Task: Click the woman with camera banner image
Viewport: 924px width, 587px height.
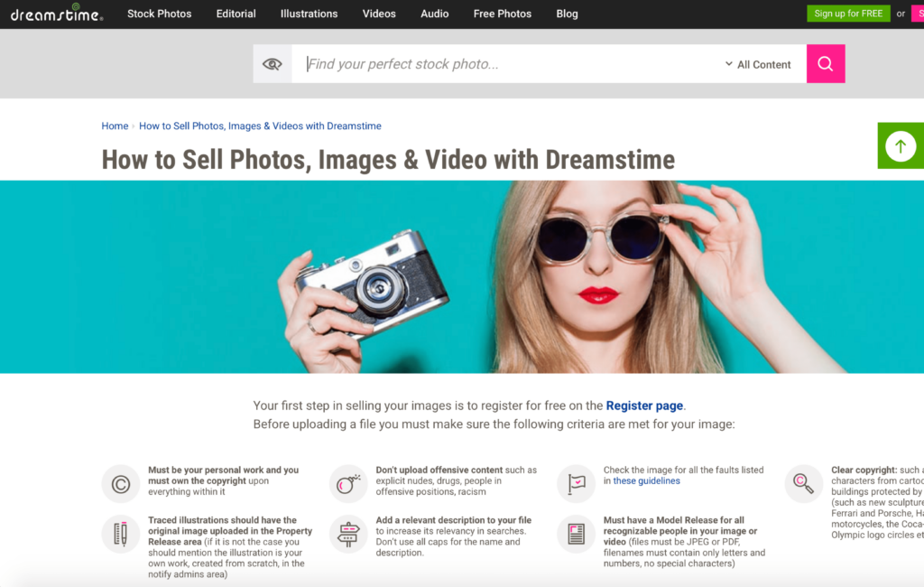Action: click(462, 276)
